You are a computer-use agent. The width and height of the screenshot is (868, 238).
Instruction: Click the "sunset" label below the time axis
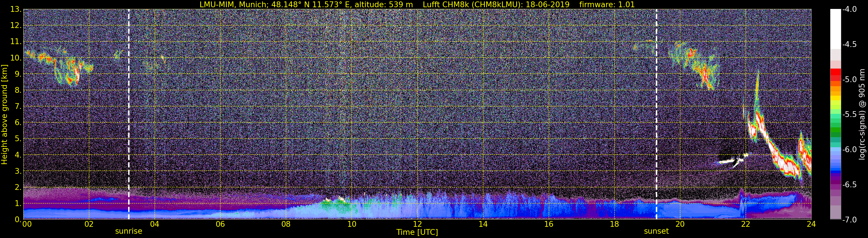(656, 231)
